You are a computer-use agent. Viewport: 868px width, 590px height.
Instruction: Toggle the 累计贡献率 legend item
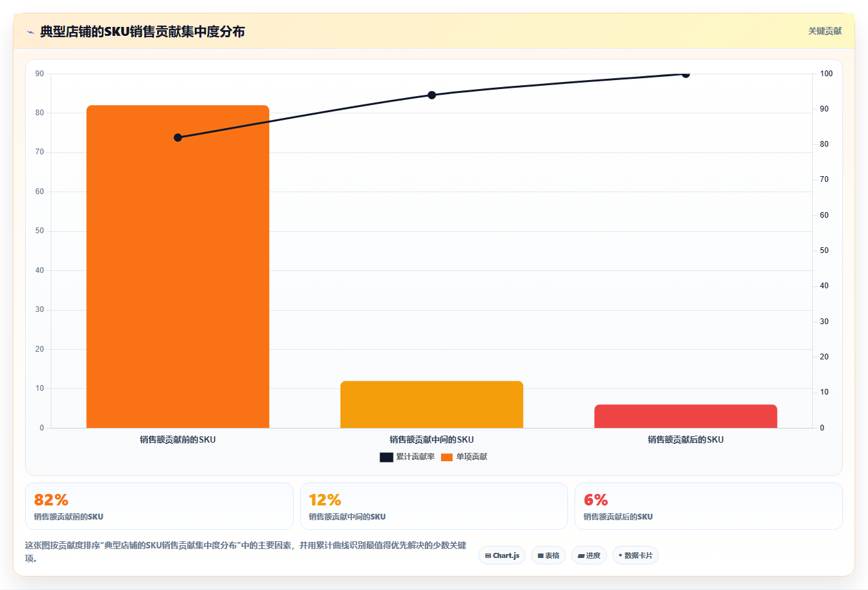pos(407,457)
